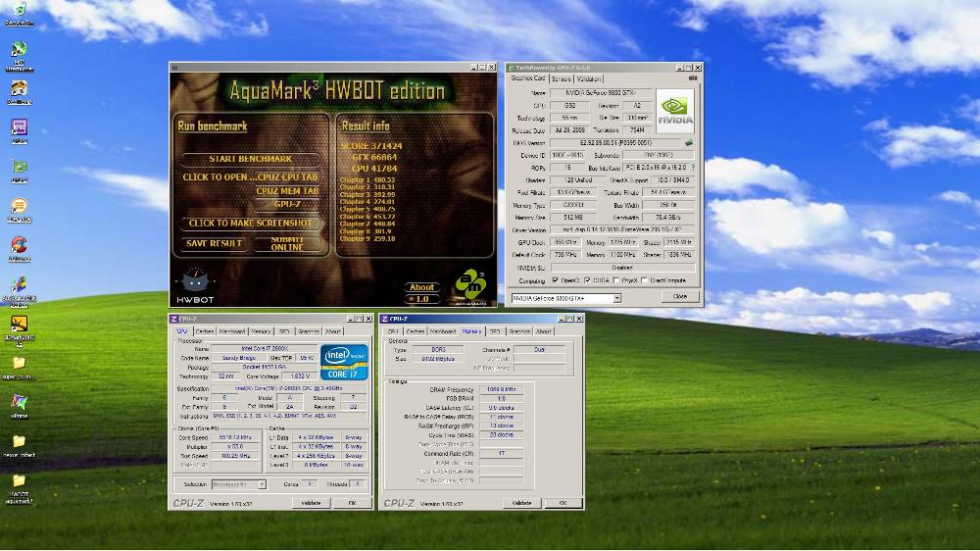This screenshot has width=980, height=551.
Task: Open the SPD tab in left CPU-Z
Action: [284, 331]
